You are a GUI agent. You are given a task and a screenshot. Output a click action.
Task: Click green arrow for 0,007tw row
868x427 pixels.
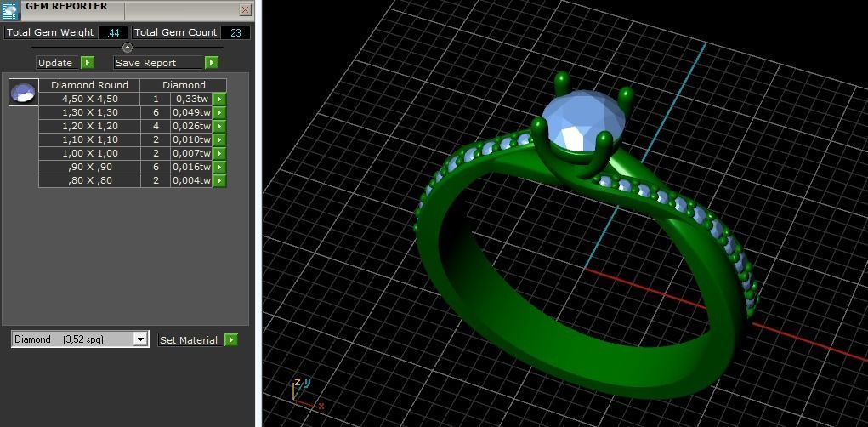pos(220,153)
